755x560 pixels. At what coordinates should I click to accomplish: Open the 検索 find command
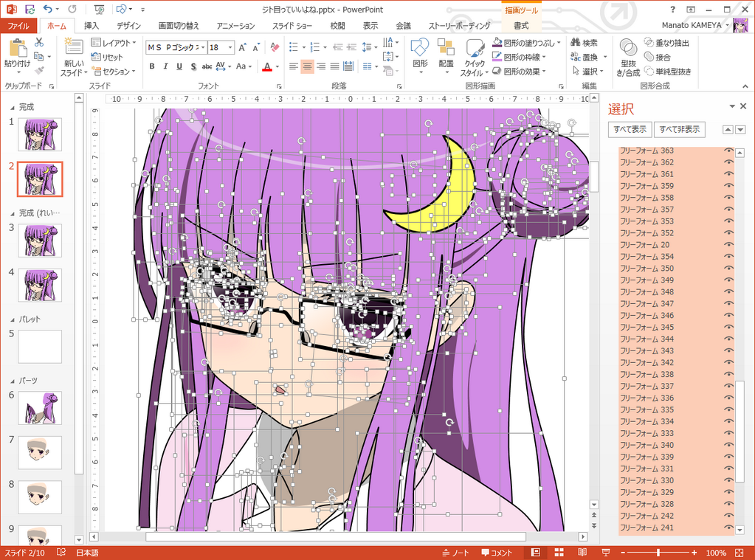coord(584,43)
